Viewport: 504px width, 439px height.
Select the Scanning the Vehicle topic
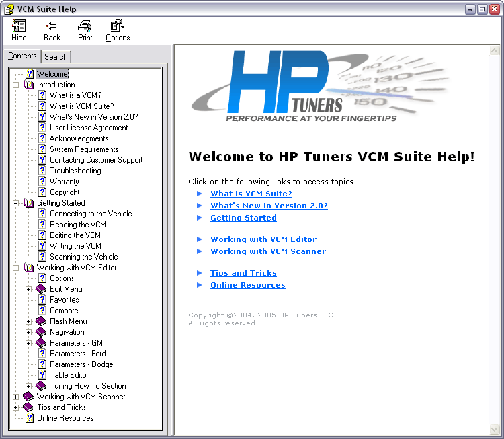pos(83,257)
